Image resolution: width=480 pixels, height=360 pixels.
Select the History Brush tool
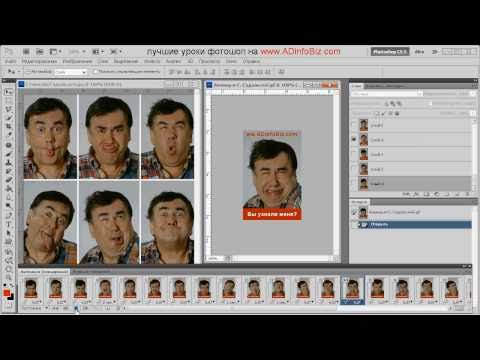[9, 171]
